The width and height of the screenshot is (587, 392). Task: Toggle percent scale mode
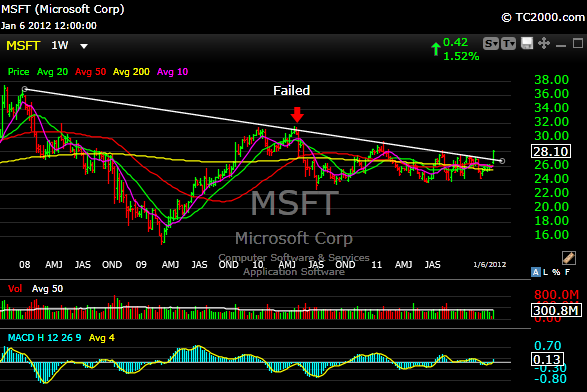coord(556,272)
